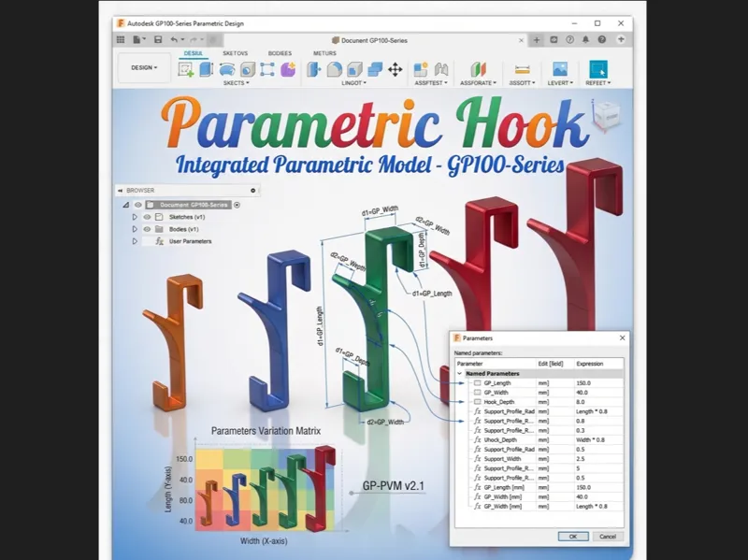Viewport: 748px width, 560px height.
Task: Click OK in the Parameters dialog
Action: [x=573, y=537]
